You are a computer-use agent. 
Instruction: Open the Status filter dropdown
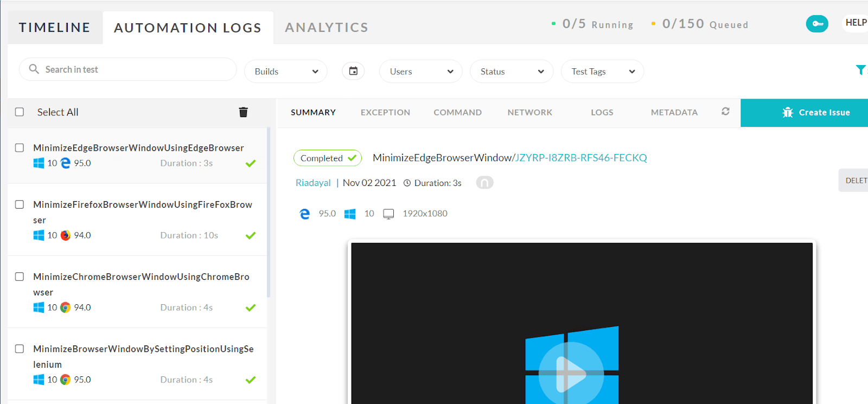pos(511,72)
